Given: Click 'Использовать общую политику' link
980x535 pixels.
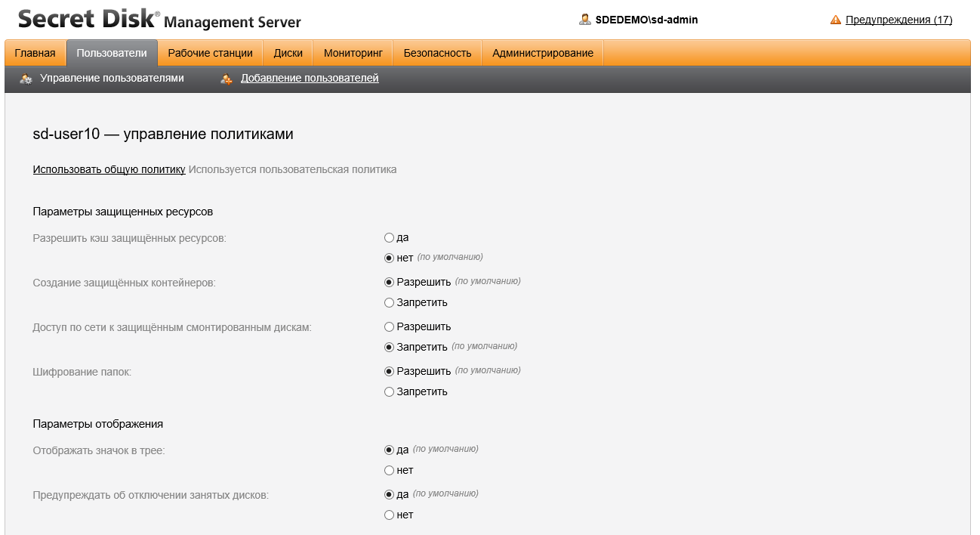Looking at the screenshot, I should (x=109, y=169).
